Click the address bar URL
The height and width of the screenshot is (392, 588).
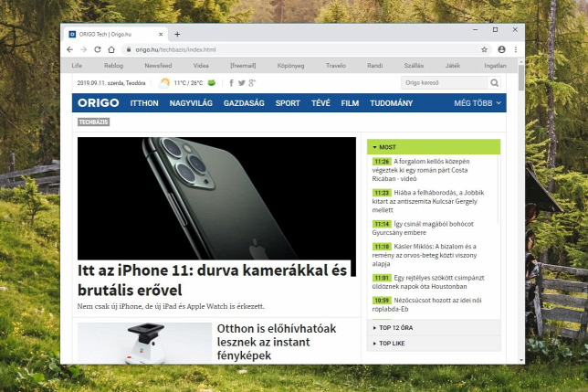point(175,49)
